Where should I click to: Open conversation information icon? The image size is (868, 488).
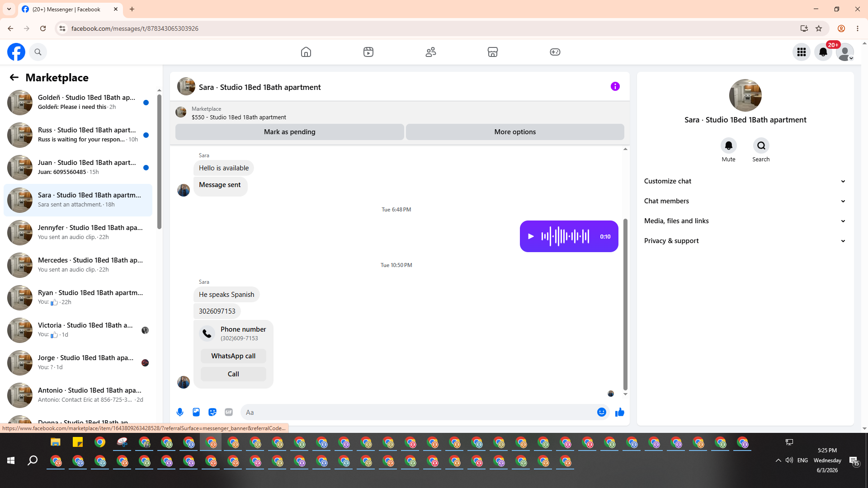(615, 86)
